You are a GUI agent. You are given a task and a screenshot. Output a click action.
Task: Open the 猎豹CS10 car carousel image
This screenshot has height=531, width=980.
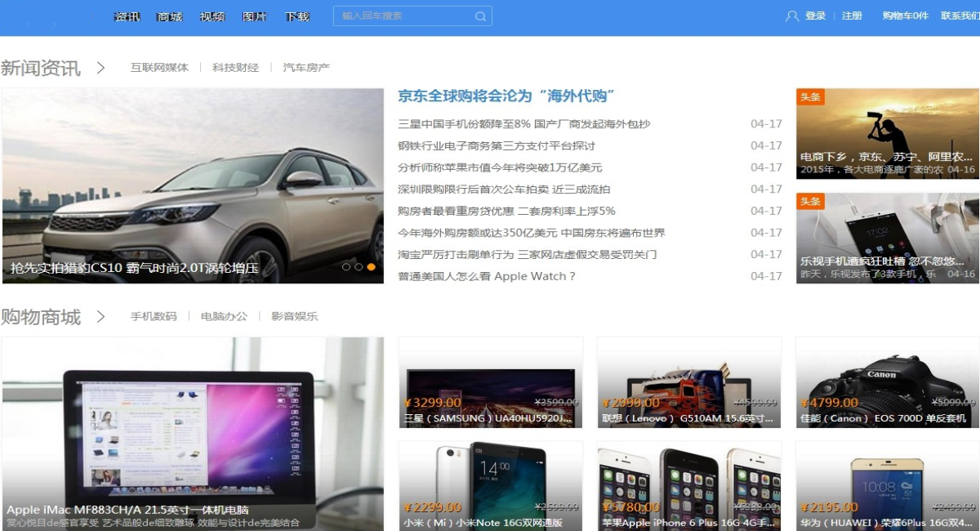coord(193,186)
